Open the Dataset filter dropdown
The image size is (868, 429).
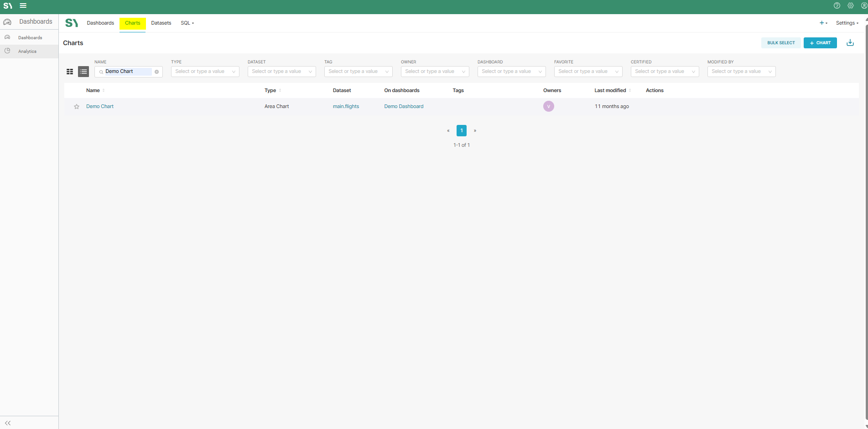pos(281,72)
